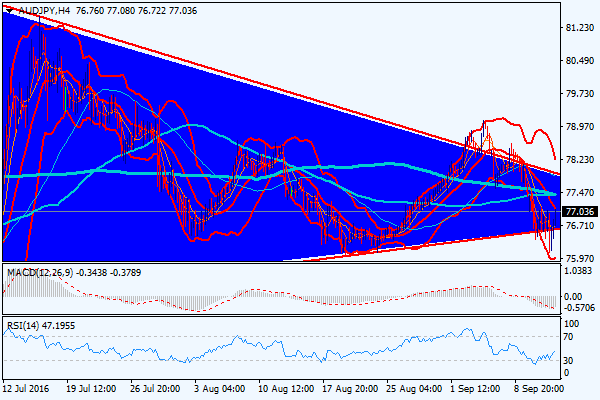Click the 76.710 price scale label
Screen dimensions: 600x400
click(x=580, y=225)
